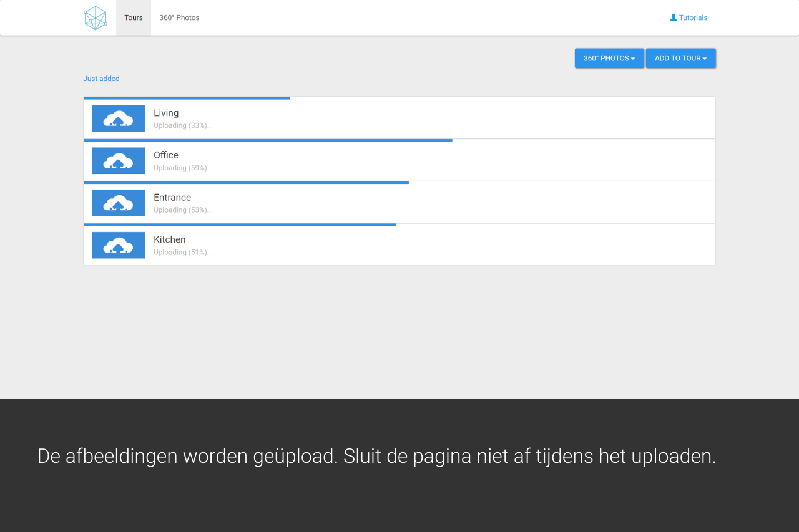Click the polygon logo in the navbar
The image size is (799, 532).
coord(96,18)
